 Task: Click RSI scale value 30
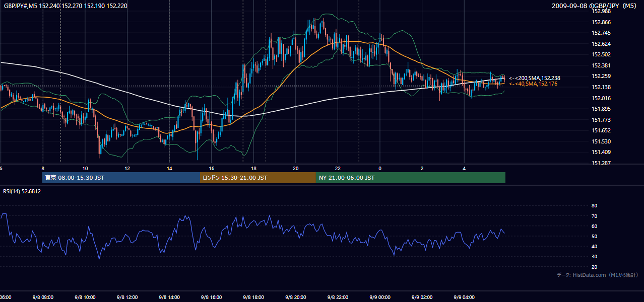click(x=594, y=257)
